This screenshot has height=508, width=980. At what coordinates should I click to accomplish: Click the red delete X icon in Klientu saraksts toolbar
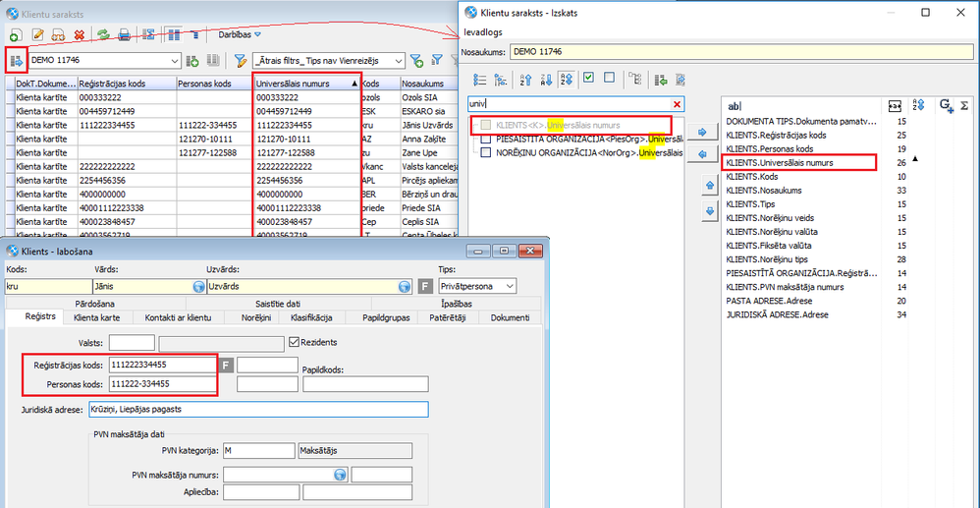point(80,34)
